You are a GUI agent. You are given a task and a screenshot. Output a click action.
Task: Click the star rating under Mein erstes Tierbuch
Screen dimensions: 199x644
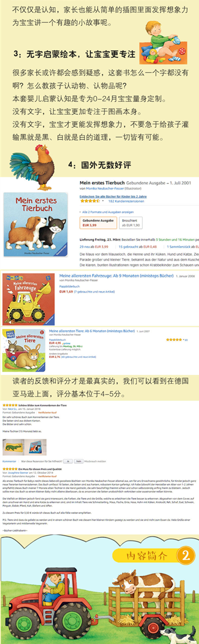click(90, 201)
